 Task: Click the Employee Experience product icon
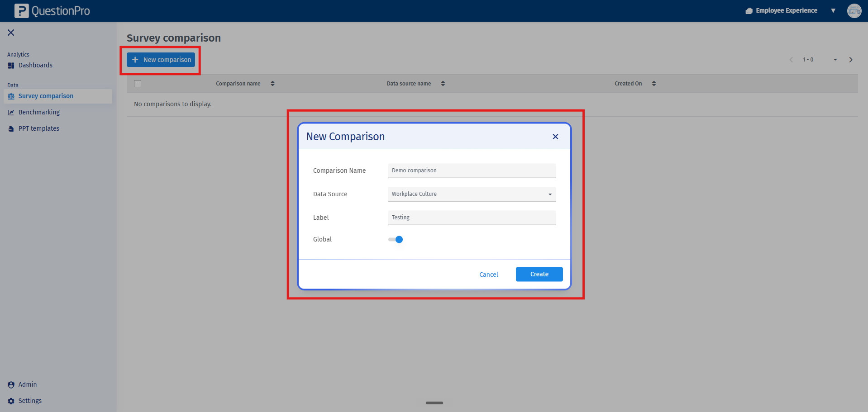point(749,11)
